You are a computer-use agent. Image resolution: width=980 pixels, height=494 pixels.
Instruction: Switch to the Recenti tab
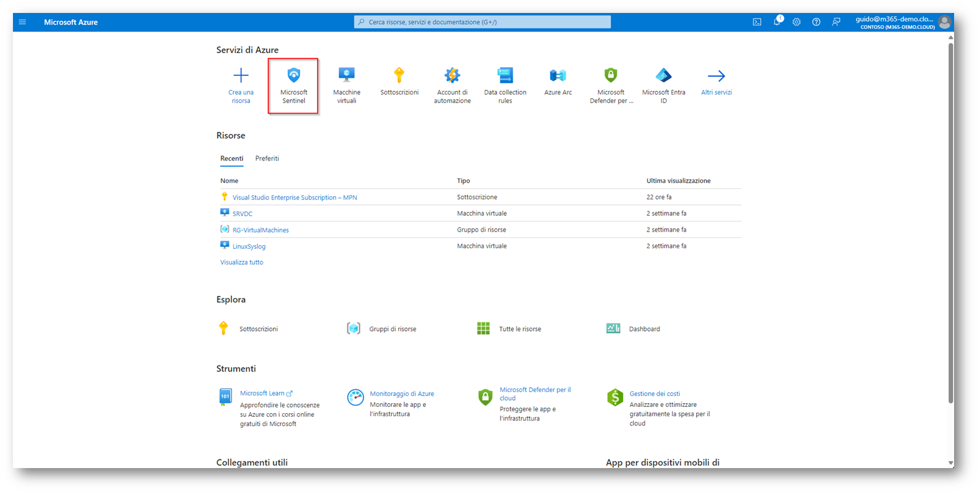coord(232,159)
